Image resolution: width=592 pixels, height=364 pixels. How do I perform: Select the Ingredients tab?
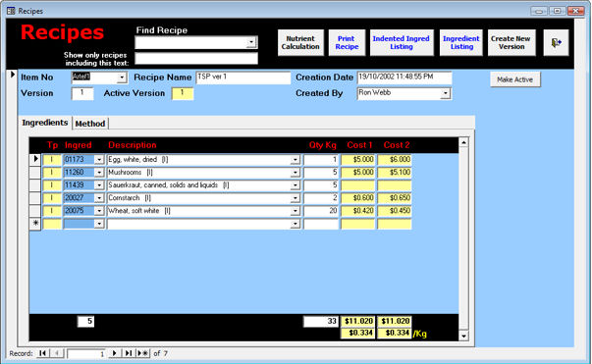click(45, 123)
